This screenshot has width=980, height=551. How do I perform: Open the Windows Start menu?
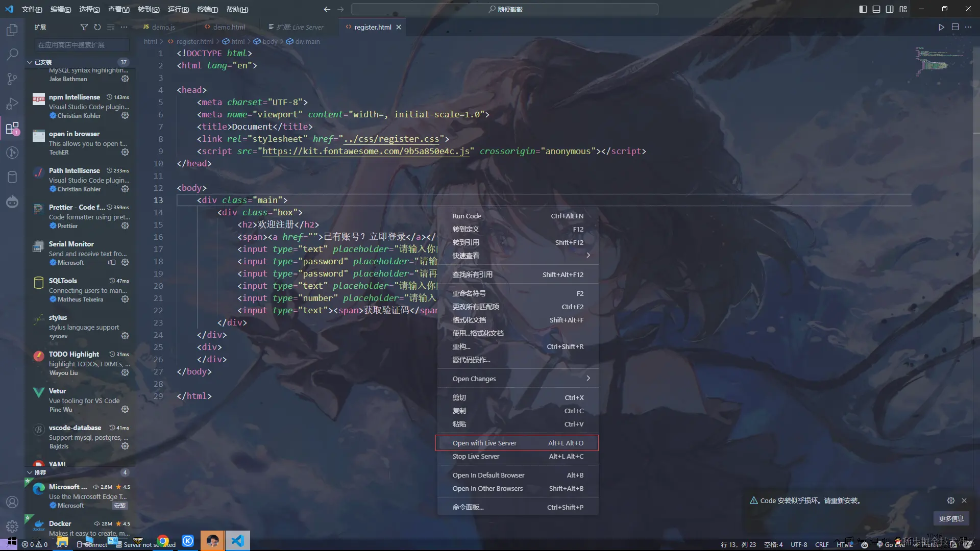[x=12, y=541]
